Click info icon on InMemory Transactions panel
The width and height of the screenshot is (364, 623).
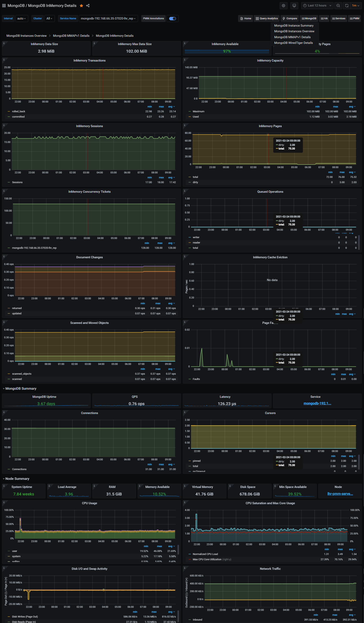coord(4,59)
